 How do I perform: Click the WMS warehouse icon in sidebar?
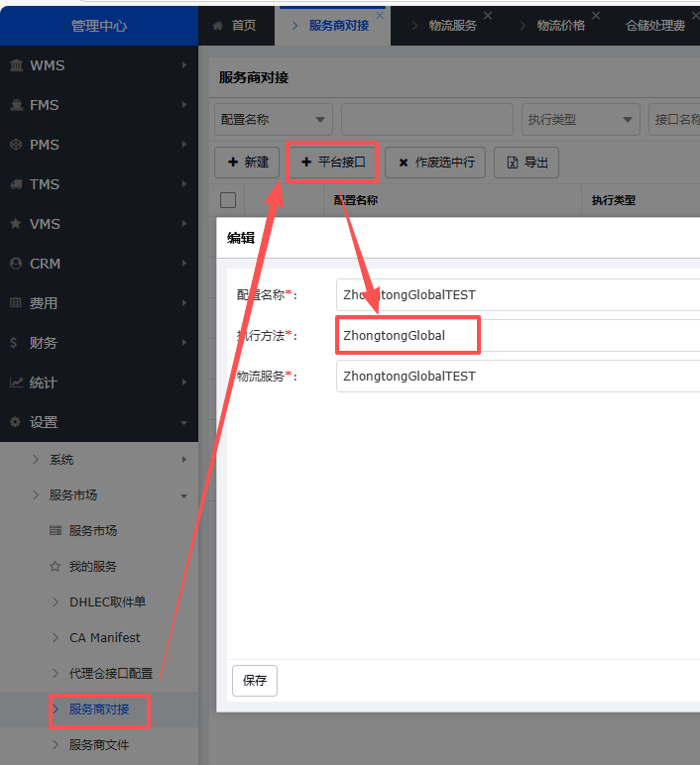[x=16, y=65]
